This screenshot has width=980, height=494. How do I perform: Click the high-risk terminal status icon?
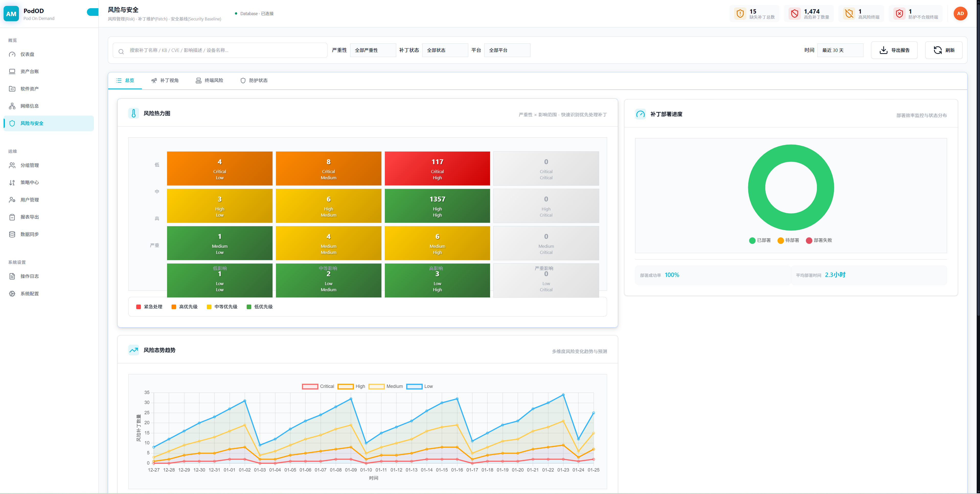849,14
